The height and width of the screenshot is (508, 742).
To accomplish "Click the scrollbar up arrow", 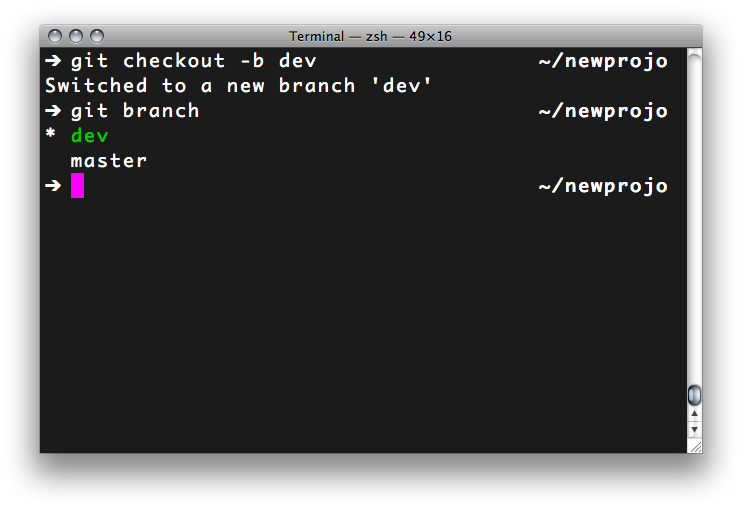I will click(x=694, y=414).
